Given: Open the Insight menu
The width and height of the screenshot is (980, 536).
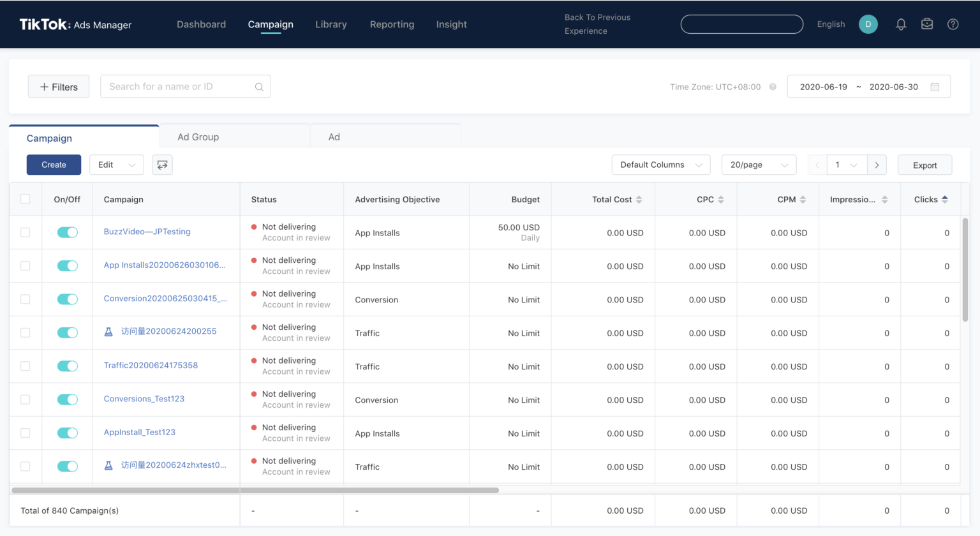Looking at the screenshot, I should (x=451, y=24).
